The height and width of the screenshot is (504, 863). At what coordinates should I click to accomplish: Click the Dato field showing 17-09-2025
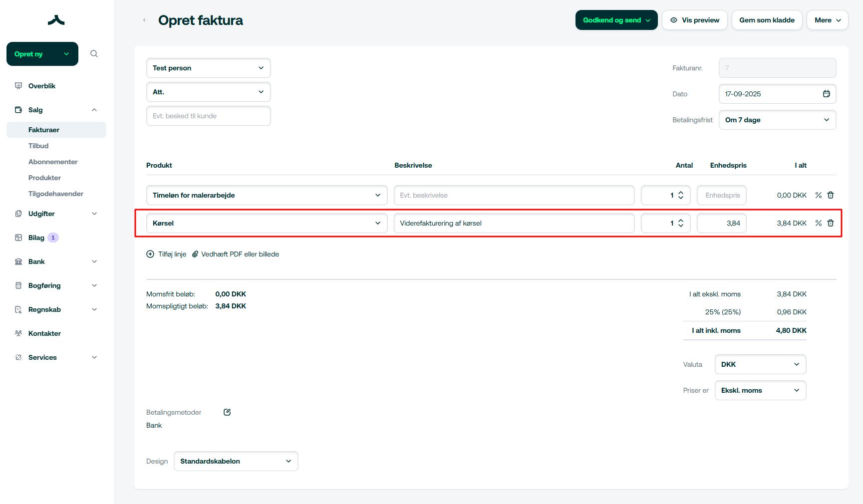(777, 94)
